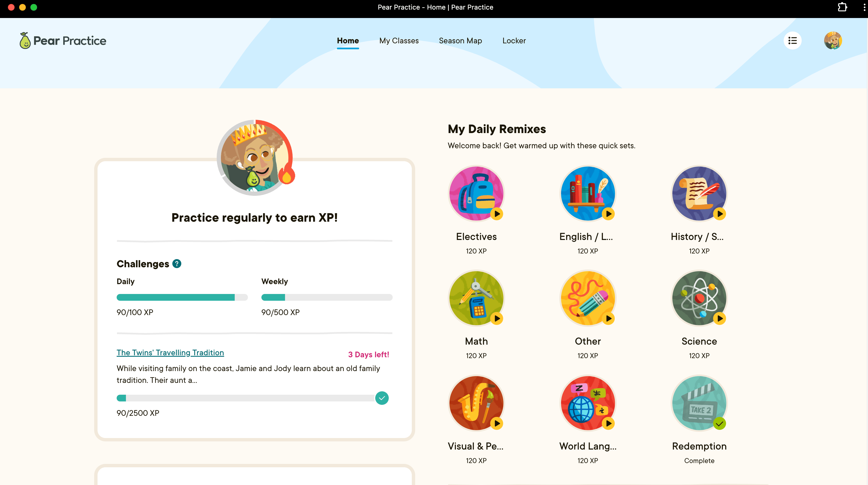This screenshot has width=868, height=485.
Task: Click the 'Visual & Pe...' label
Action: [475, 446]
